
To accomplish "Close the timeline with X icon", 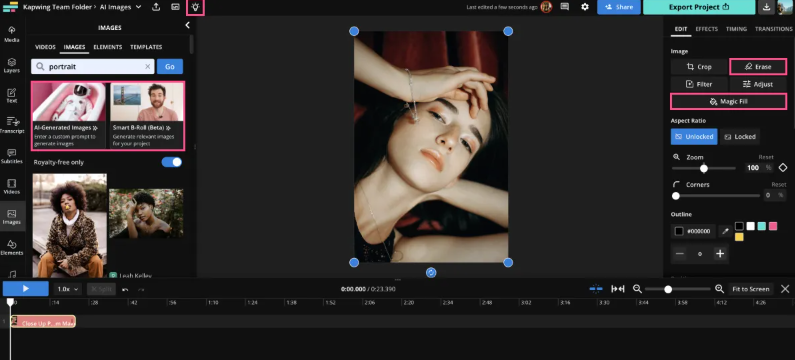I will click(x=785, y=289).
